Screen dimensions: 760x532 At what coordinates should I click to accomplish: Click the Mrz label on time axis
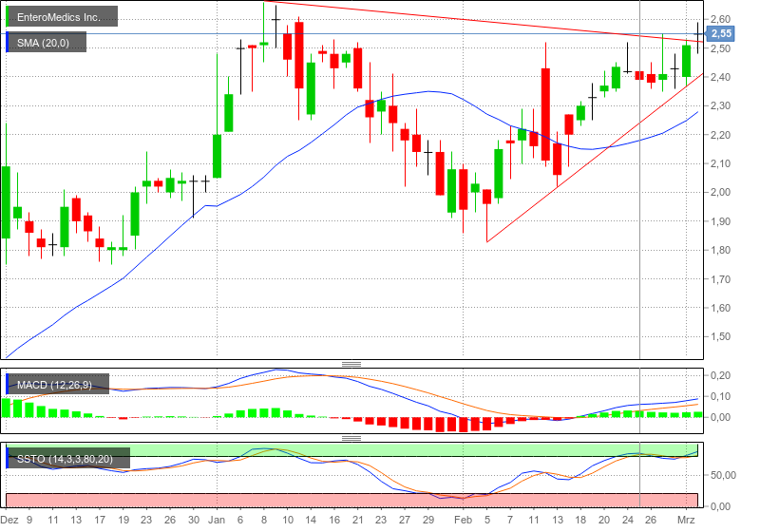(x=687, y=521)
